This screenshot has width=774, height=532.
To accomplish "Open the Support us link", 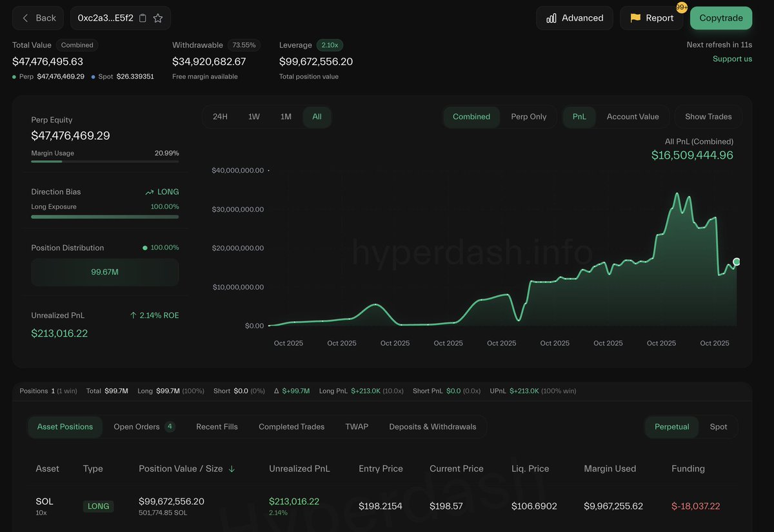I will [x=732, y=59].
